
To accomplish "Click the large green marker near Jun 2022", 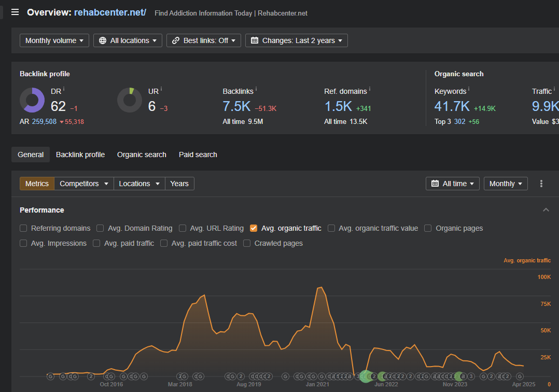I will (366, 376).
